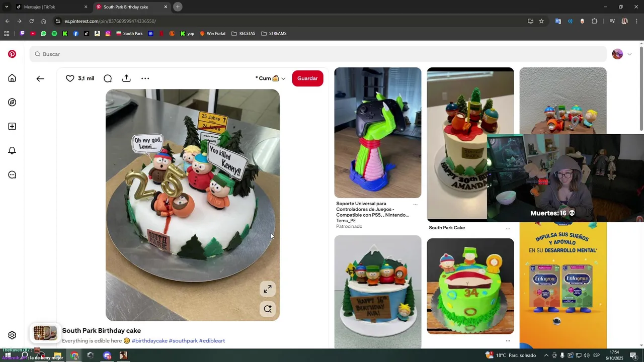Open Windows notification center icon
This screenshot has height=362, width=644.
click(x=634, y=355)
